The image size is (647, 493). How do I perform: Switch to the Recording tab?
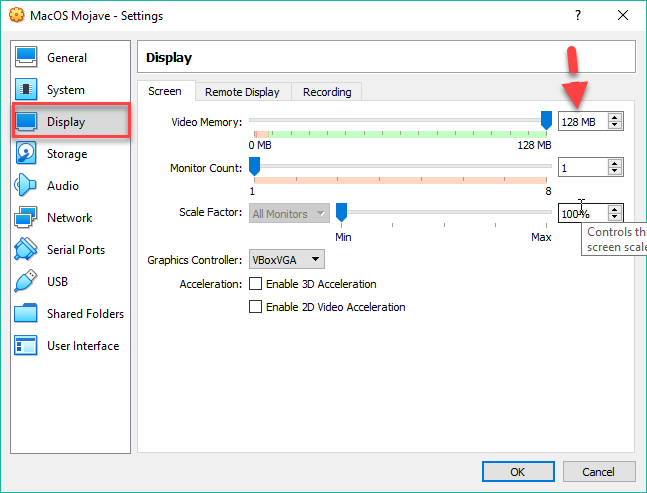(x=327, y=92)
